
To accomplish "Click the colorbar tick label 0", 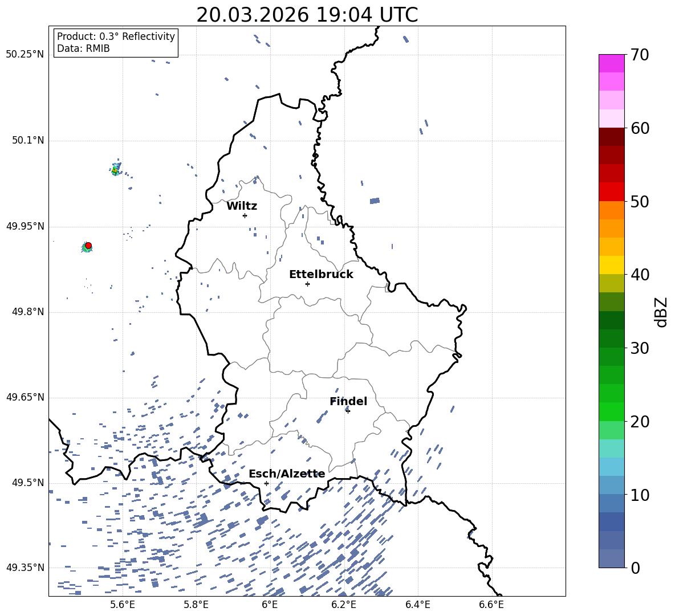I will (635, 568).
